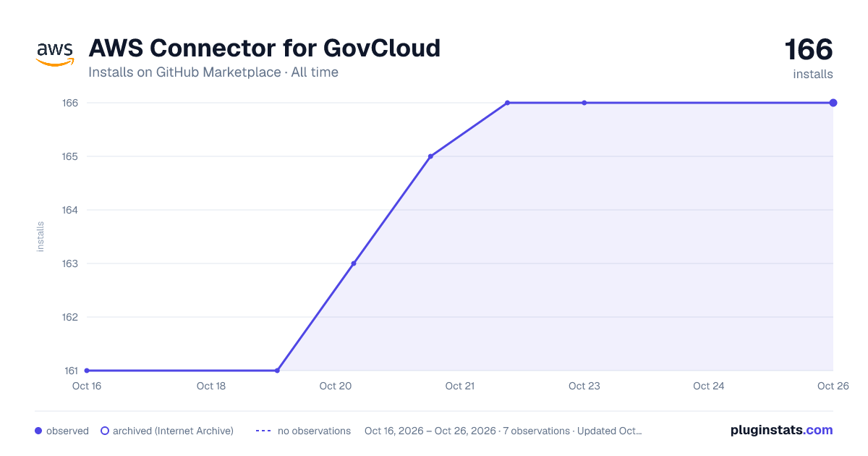
Task: Select the data point at Oct 16
Action: [x=87, y=371]
